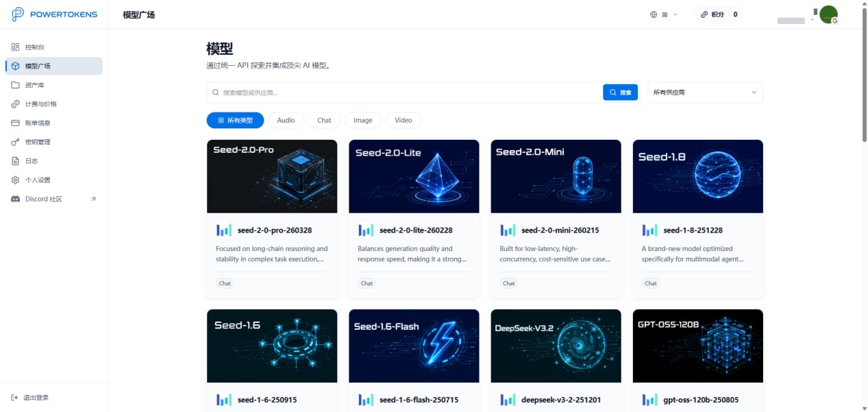Viewport: 868px width, 412px height.
Task: Filter models by Image type
Action: click(x=363, y=120)
